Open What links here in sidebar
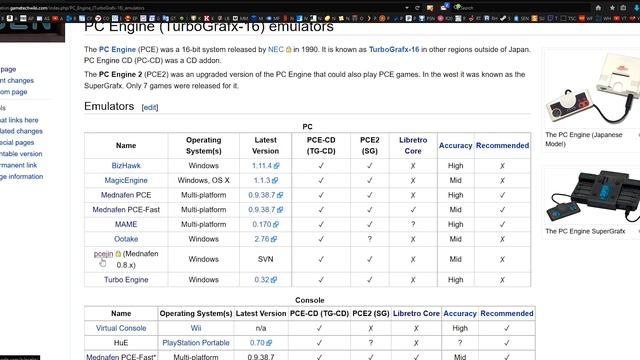The height and width of the screenshot is (360, 640). [x=19, y=120]
